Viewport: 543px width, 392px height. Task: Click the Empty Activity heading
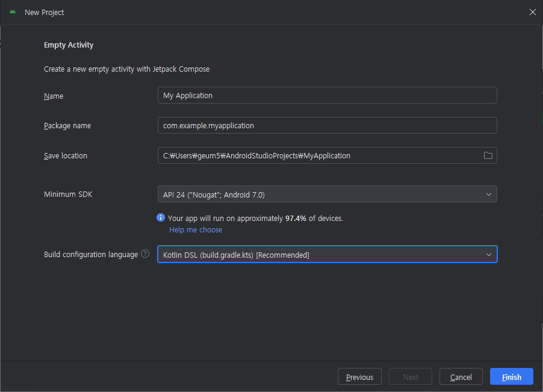(x=69, y=45)
